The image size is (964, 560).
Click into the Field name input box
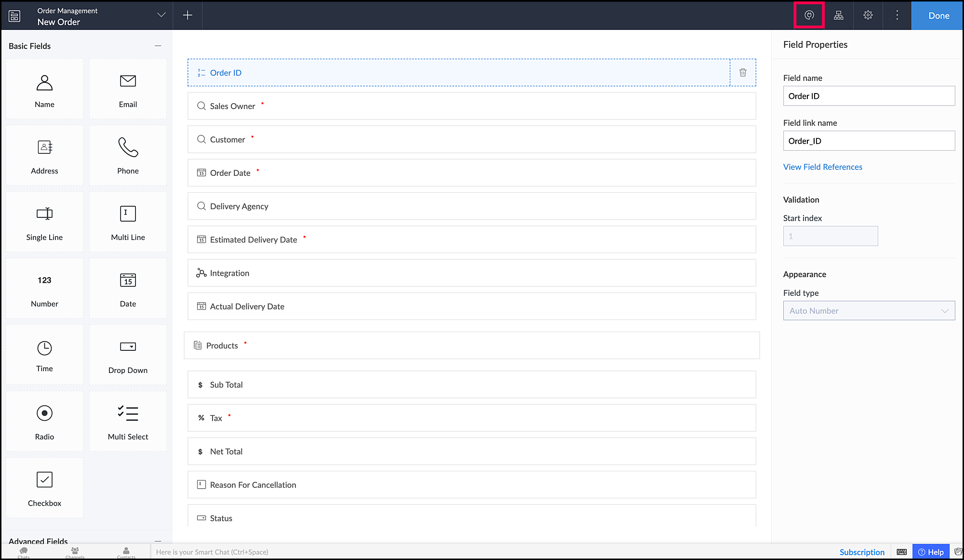click(869, 96)
